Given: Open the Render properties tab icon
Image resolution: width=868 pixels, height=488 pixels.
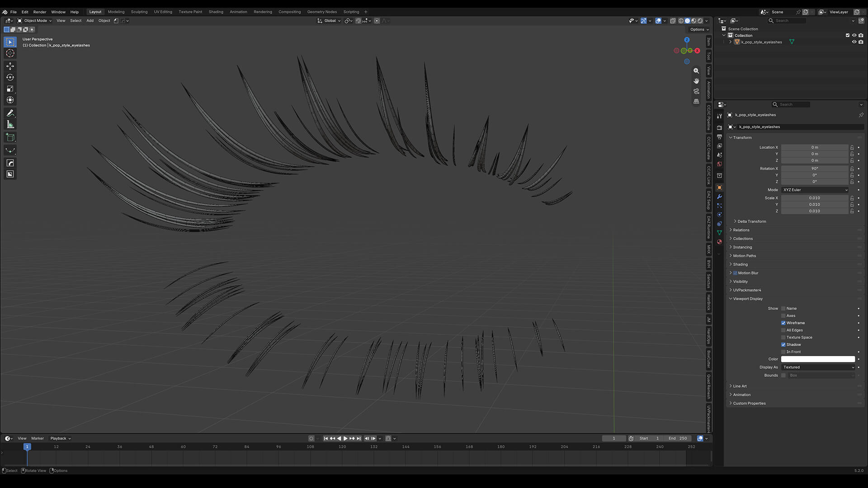Looking at the screenshot, I should click(x=719, y=127).
